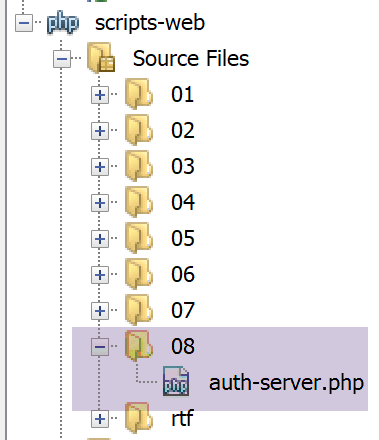Select the 06 folder name
379x440 pixels.
click(x=183, y=275)
